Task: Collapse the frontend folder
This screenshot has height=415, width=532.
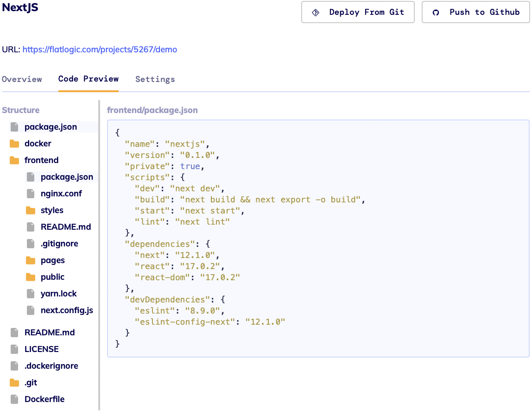Action: coord(41,160)
